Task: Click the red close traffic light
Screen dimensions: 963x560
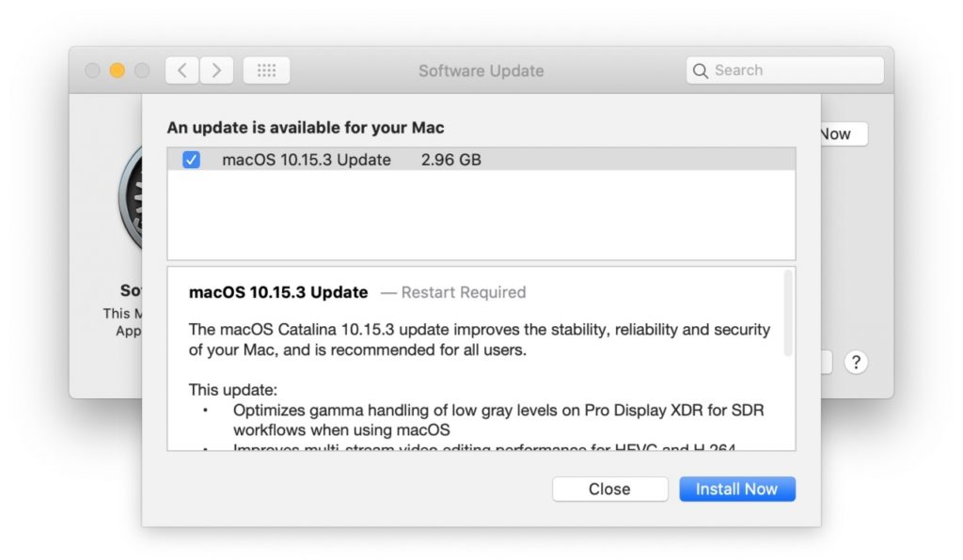Action: [91, 70]
